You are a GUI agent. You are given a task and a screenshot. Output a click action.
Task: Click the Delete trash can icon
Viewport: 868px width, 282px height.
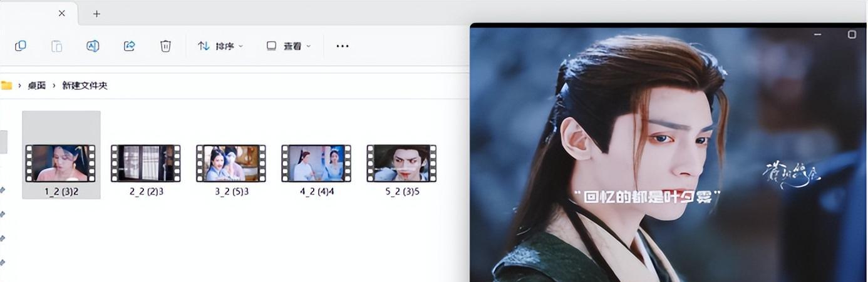click(x=165, y=46)
